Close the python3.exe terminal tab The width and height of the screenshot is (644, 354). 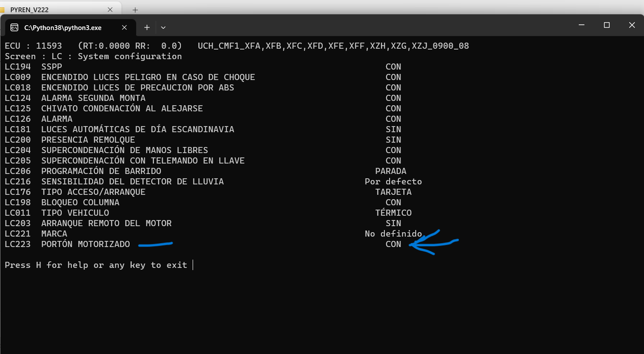[x=124, y=27]
